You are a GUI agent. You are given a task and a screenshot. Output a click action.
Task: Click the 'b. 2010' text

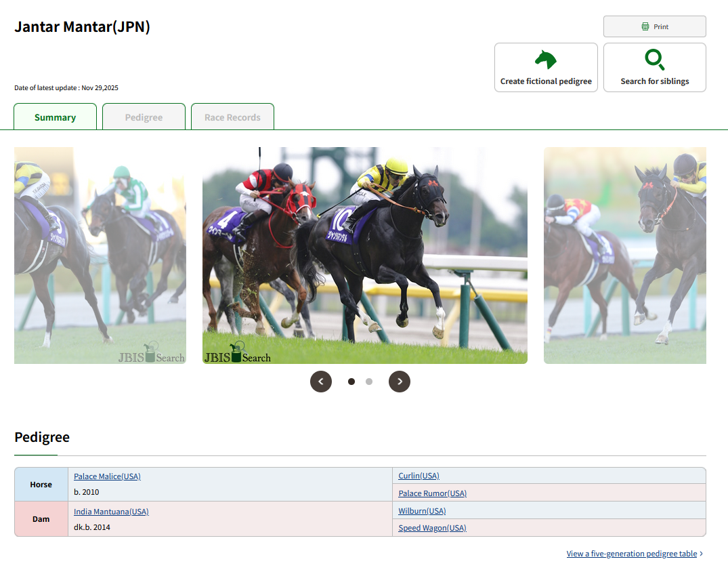click(87, 492)
